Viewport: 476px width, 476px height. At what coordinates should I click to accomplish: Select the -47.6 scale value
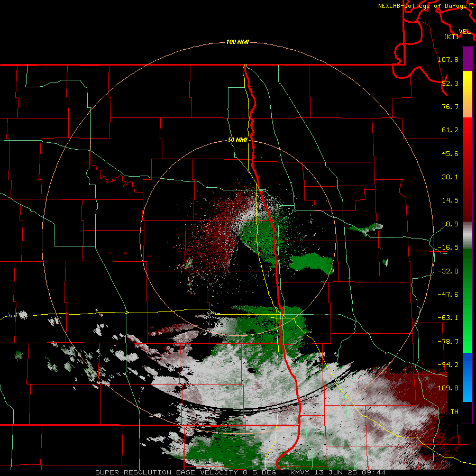(448, 295)
